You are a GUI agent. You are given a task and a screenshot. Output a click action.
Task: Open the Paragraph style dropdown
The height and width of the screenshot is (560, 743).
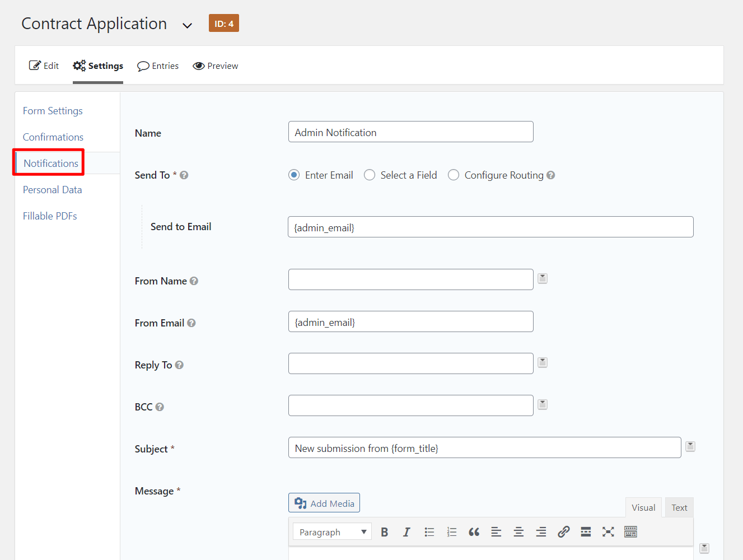pos(331,531)
